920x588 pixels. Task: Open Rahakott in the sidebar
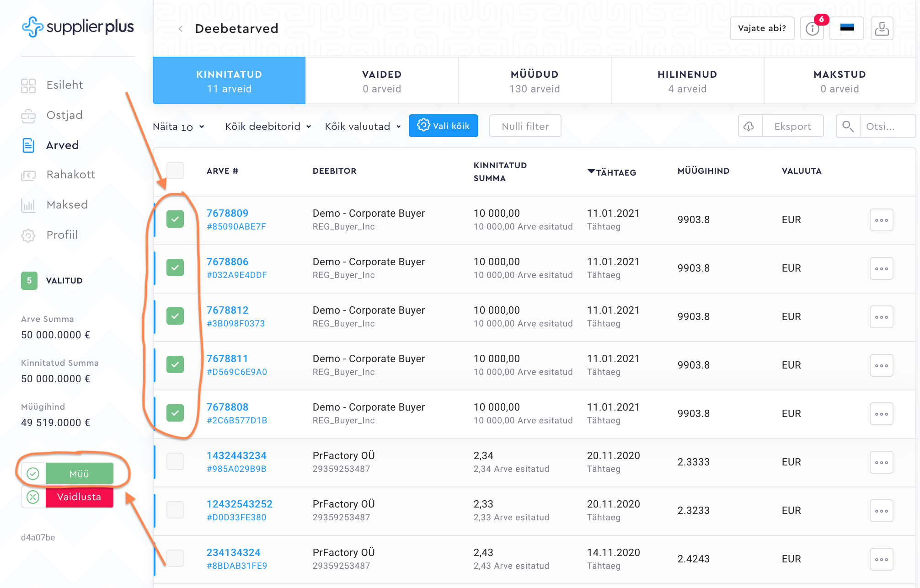[x=70, y=175]
